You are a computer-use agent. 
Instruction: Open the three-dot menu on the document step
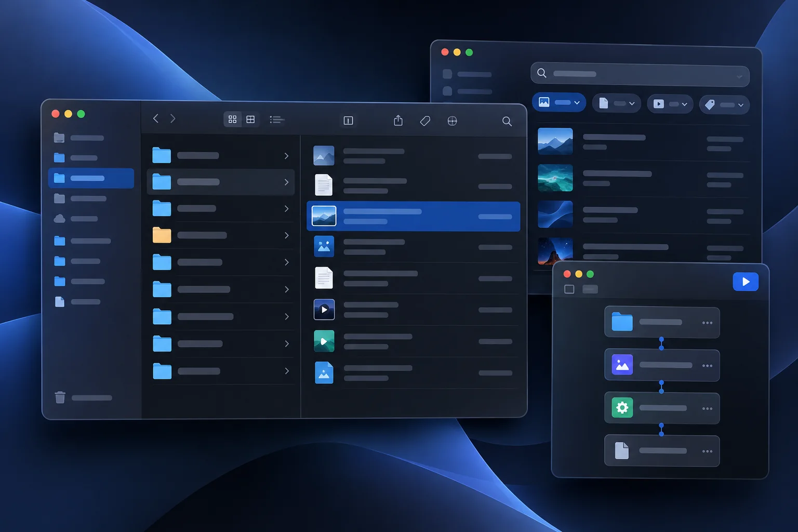(x=707, y=451)
